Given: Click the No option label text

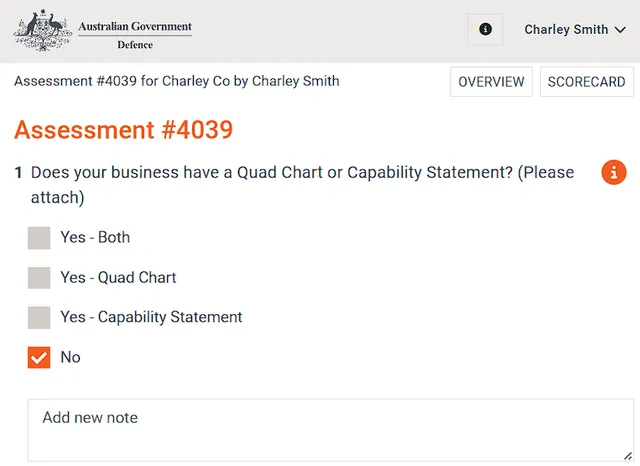Looking at the screenshot, I should pyautogui.click(x=71, y=357).
